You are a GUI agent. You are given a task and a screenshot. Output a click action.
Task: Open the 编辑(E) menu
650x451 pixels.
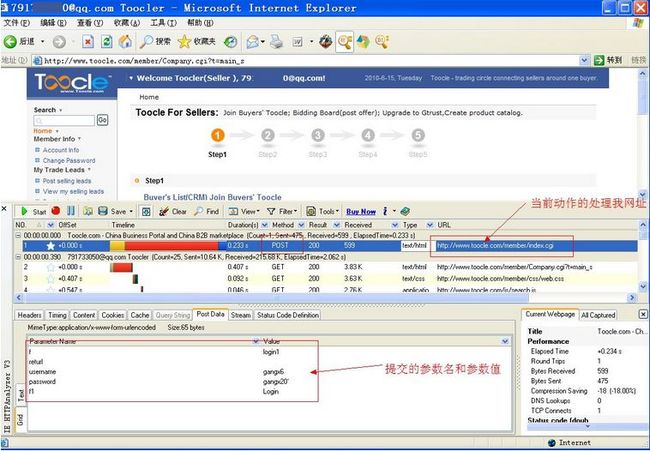53,23
